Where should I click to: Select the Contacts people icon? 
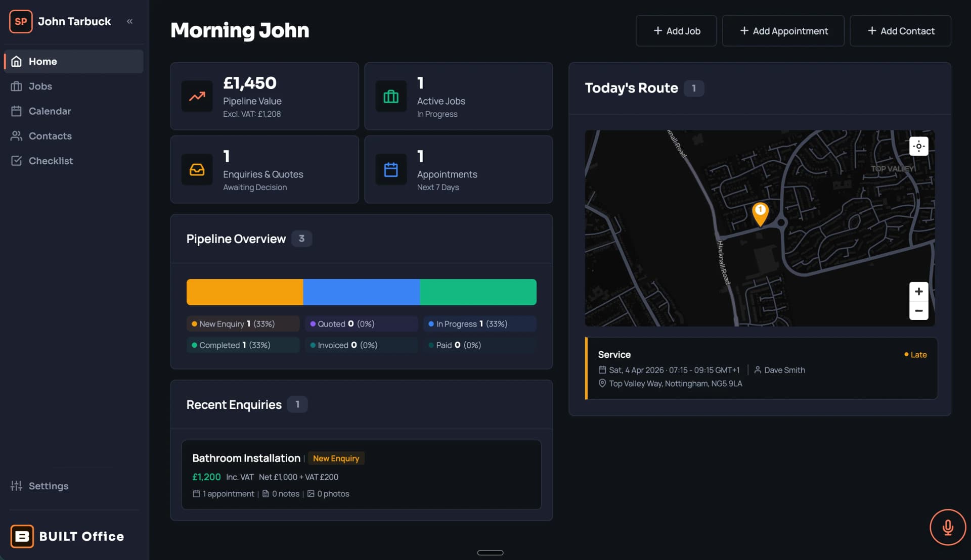click(17, 136)
